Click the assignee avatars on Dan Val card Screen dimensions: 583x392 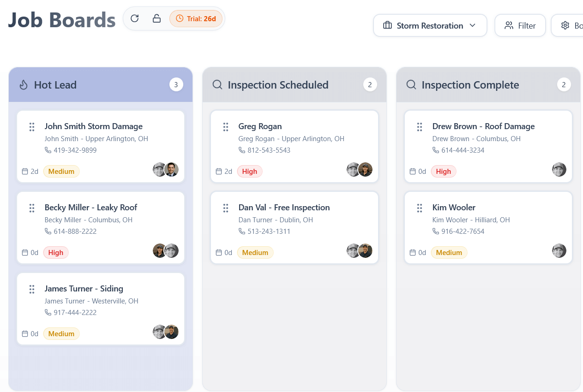point(360,250)
